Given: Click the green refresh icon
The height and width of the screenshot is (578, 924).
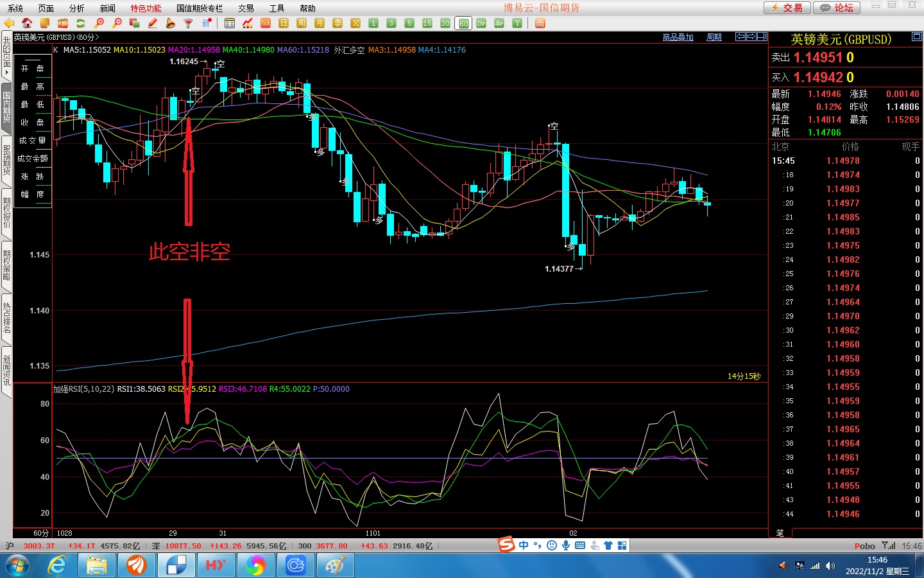Looking at the screenshot, I should pyautogui.click(x=81, y=23).
